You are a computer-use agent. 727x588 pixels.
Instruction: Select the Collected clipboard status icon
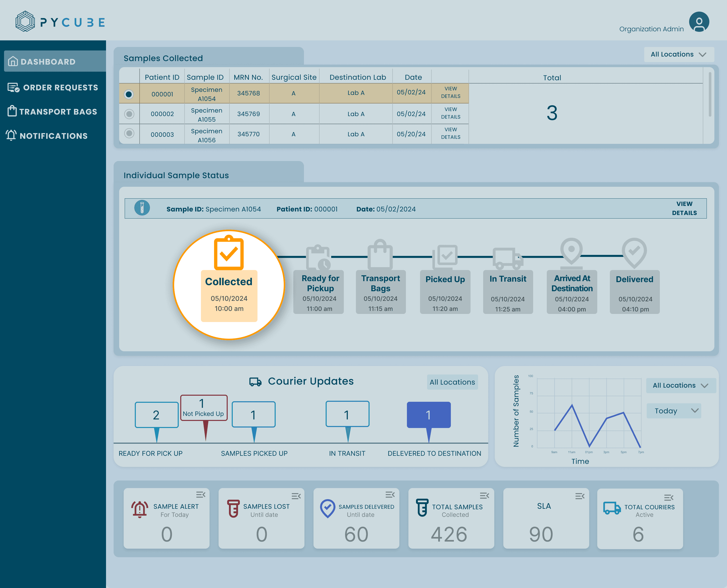(229, 253)
